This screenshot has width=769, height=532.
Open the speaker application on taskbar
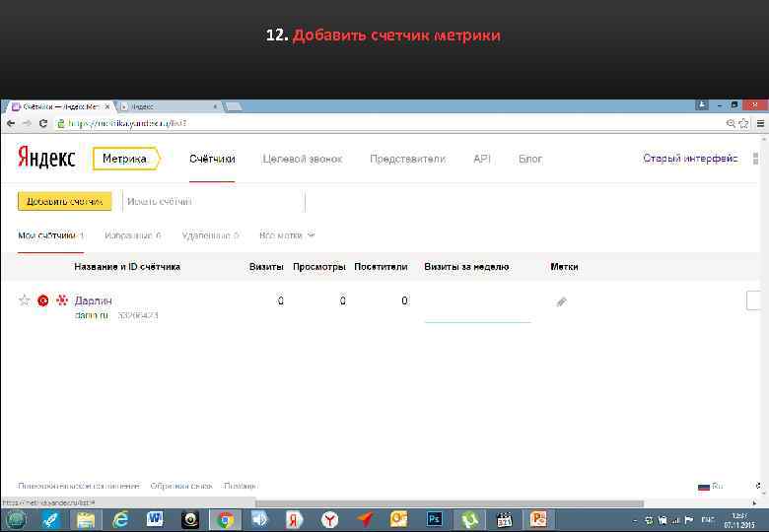[260, 519]
